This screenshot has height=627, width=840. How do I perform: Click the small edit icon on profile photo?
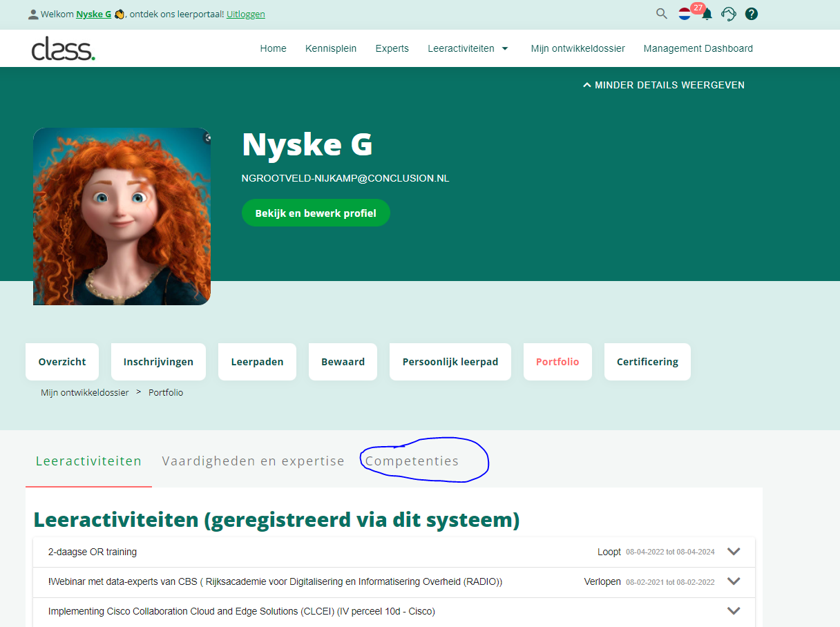[x=207, y=138]
